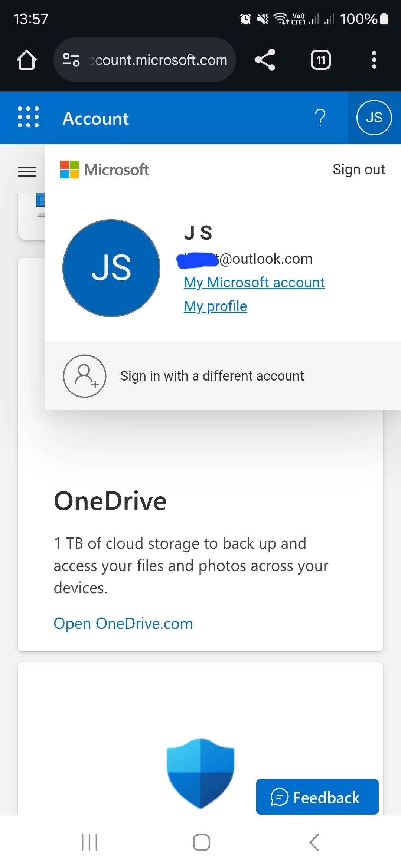This screenshot has height=868, width=401.
Task: Open the hamburger navigation menu
Action: tap(27, 171)
